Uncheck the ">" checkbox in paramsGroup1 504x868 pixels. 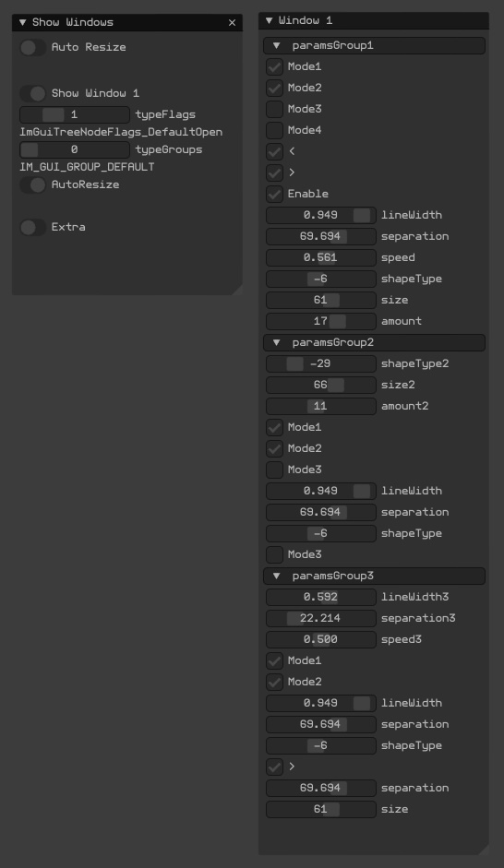[x=275, y=172]
